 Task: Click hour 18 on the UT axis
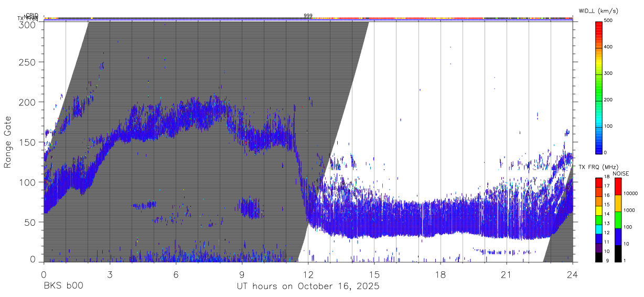[x=441, y=274]
